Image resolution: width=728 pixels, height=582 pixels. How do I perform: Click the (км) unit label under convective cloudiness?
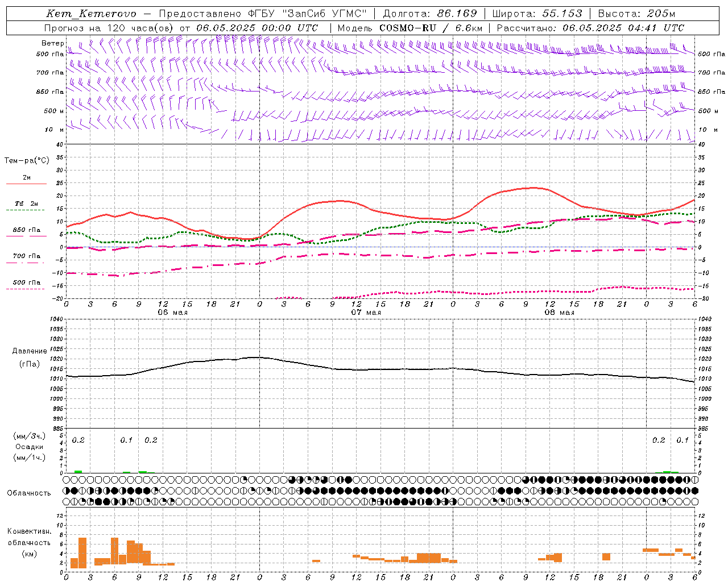[30, 554]
